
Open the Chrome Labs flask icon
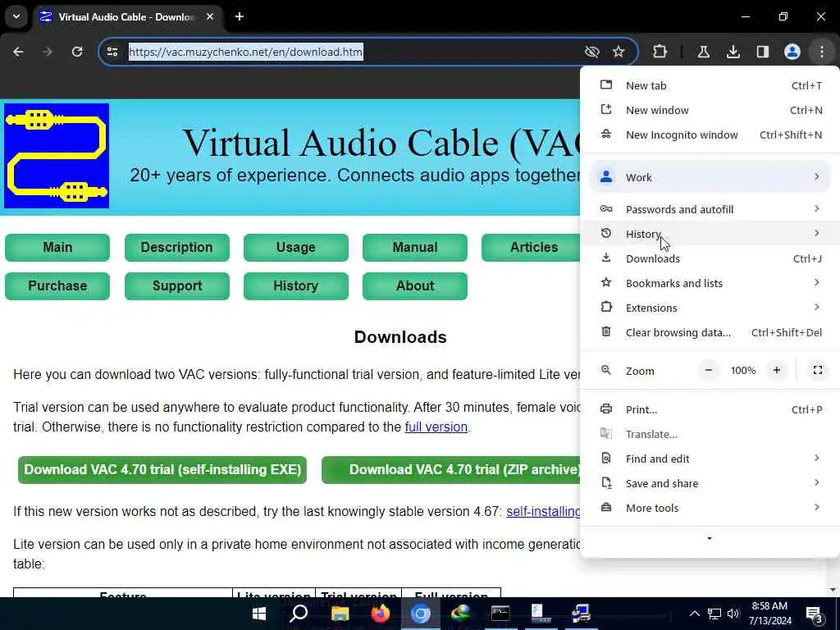click(703, 52)
